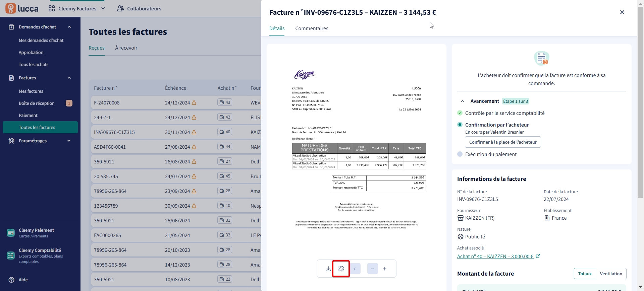
Task: Open the Paiement page
Action: point(28,115)
